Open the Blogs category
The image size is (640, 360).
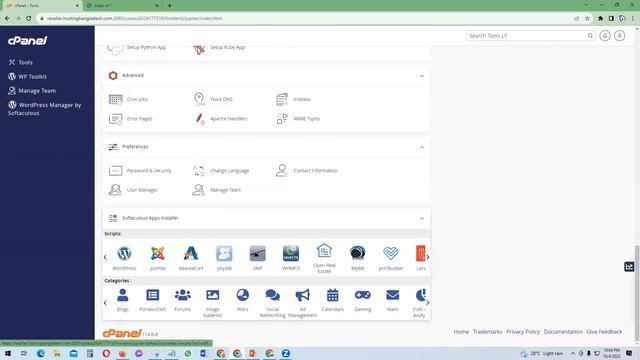coord(122,300)
